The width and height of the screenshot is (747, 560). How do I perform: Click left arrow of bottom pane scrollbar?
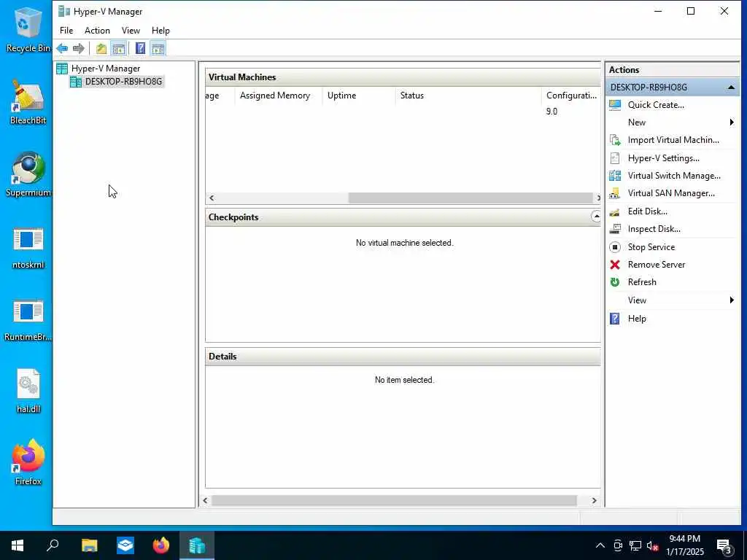[x=205, y=500]
